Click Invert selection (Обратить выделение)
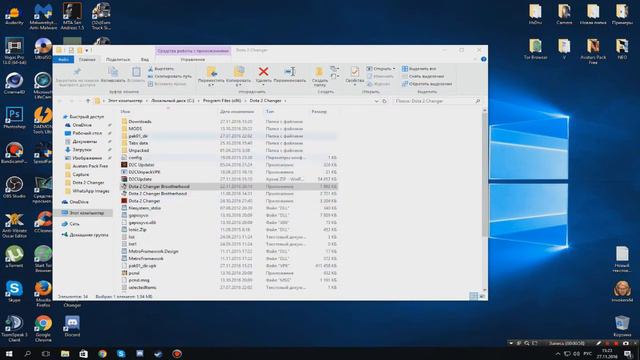This screenshot has height=360, width=640. (x=427, y=84)
